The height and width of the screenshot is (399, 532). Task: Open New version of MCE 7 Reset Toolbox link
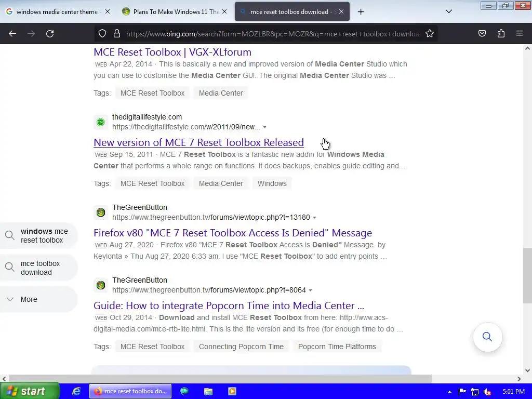pyautogui.click(x=198, y=142)
